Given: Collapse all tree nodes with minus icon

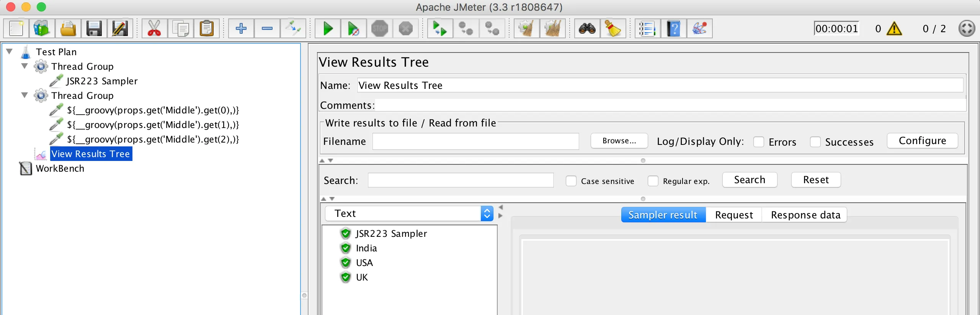Looking at the screenshot, I should (267, 28).
